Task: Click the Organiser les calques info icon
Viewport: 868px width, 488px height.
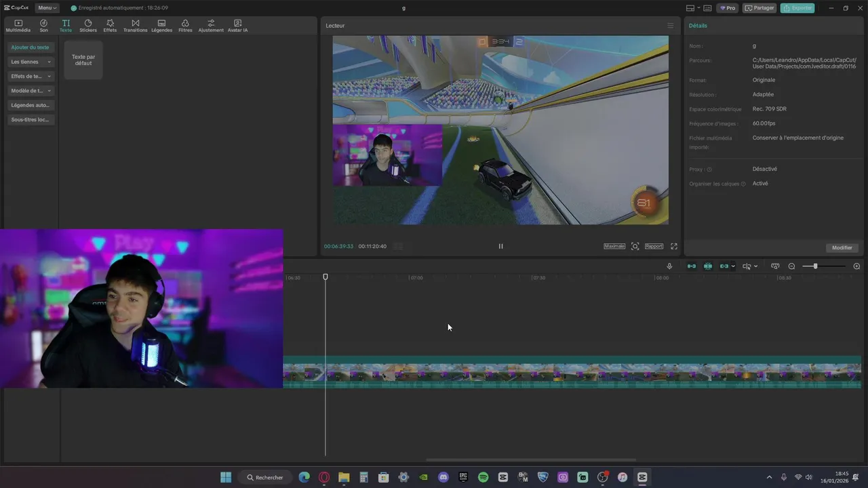Action: [x=743, y=184]
